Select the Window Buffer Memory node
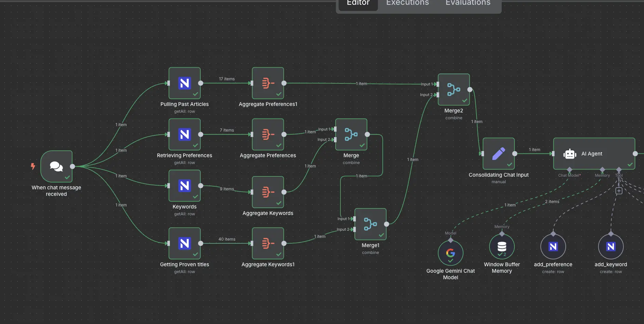 (x=502, y=246)
